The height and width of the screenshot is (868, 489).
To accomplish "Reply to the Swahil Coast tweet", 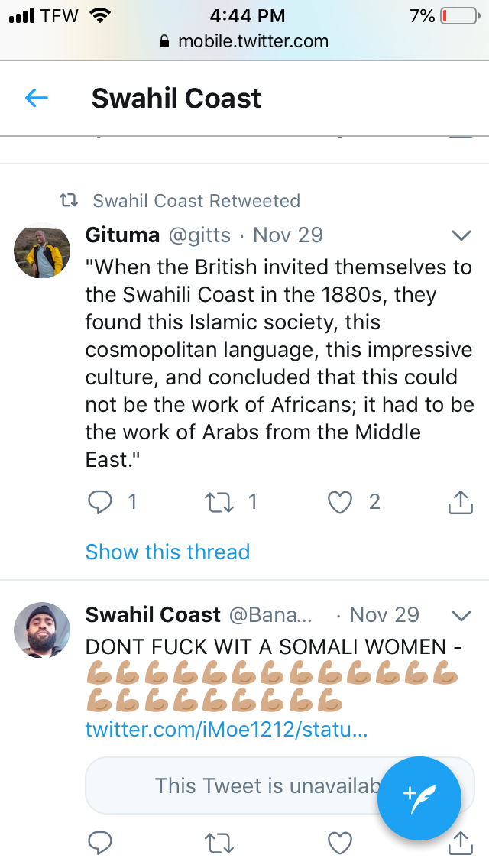I will tap(100, 843).
